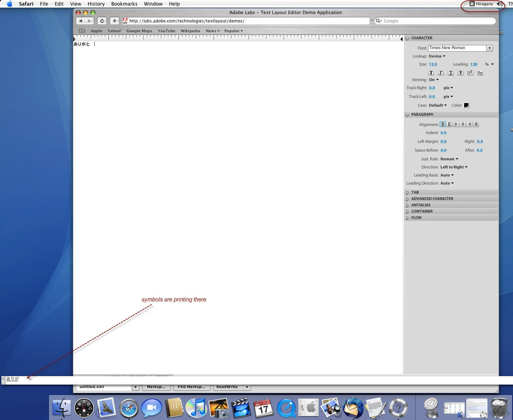Toggle strikethrough text formatting
513x420 pixels.
461,73
